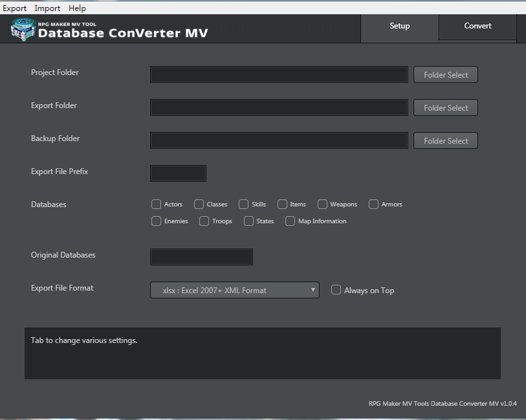Image resolution: width=526 pixels, height=420 pixels.
Task: Open the Help menu
Action: pos(77,8)
